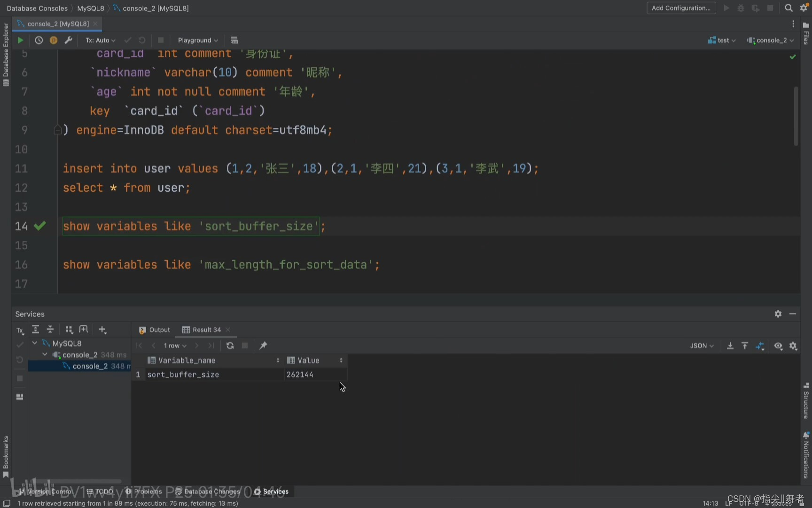812x508 pixels.
Task: Toggle tool window visibility icon in status bar corner
Action: (x=7, y=503)
